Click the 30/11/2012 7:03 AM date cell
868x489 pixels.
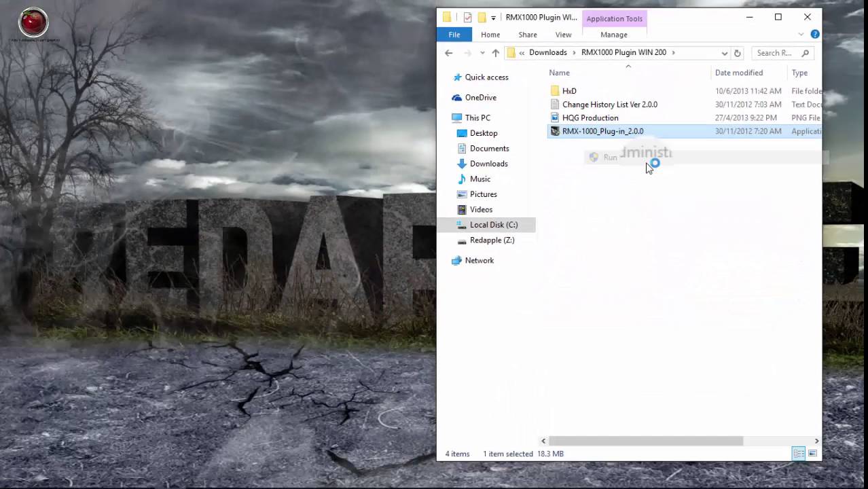click(x=748, y=105)
